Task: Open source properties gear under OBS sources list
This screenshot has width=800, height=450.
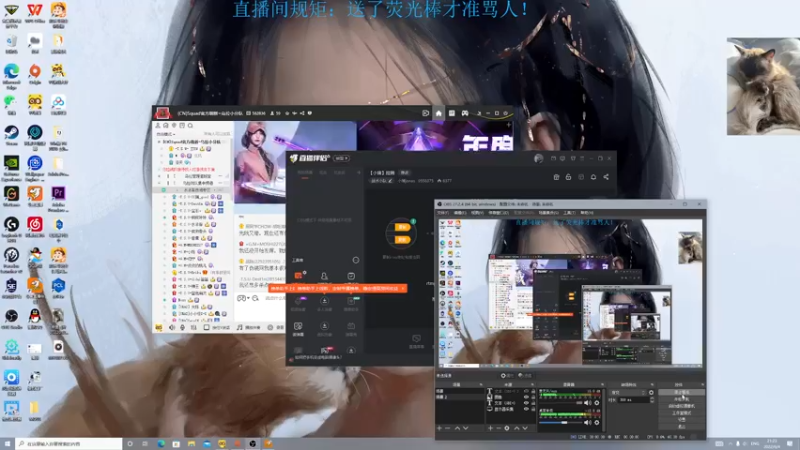Action: [507, 428]
